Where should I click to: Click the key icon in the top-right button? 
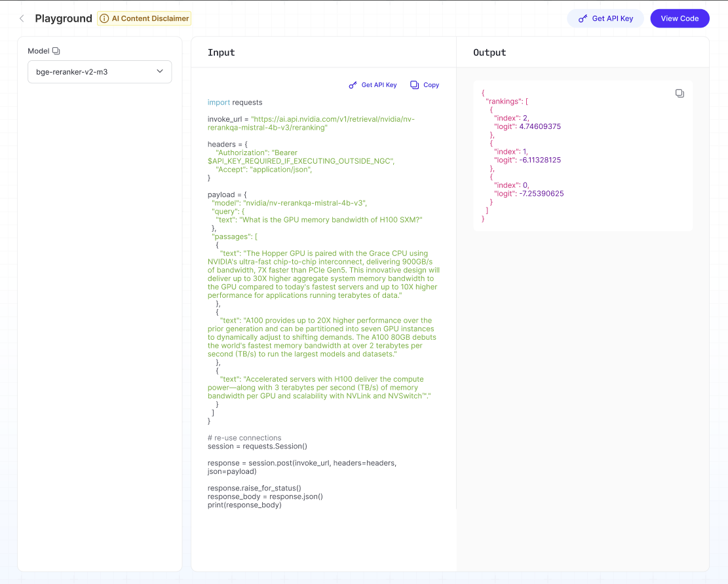coord(583,18)
